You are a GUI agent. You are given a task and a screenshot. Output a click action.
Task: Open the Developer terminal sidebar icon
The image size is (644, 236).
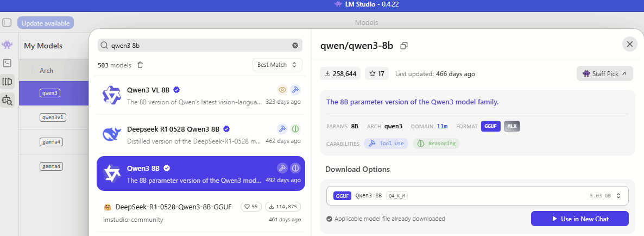point(7,63)
